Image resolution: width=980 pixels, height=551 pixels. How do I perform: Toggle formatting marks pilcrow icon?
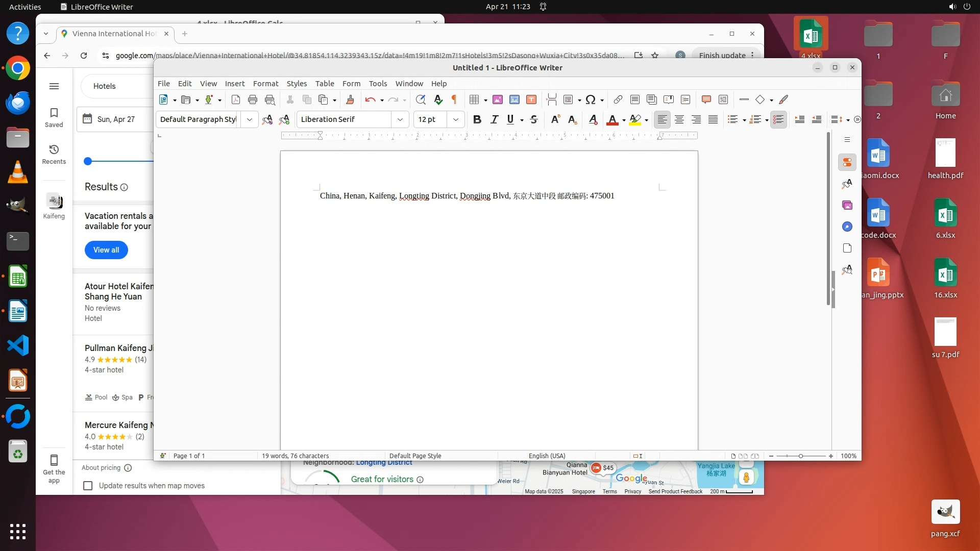[454, 99]
